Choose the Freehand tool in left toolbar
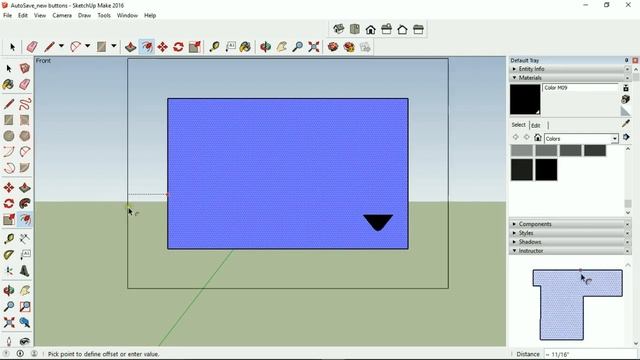This screenshot has height=360, width=640. pos(25,104)
